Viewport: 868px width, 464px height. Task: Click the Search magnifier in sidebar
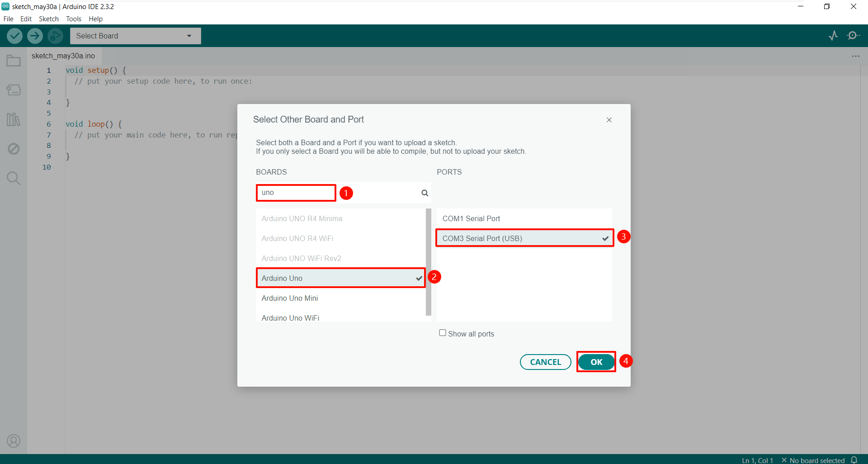coord(14,178)
